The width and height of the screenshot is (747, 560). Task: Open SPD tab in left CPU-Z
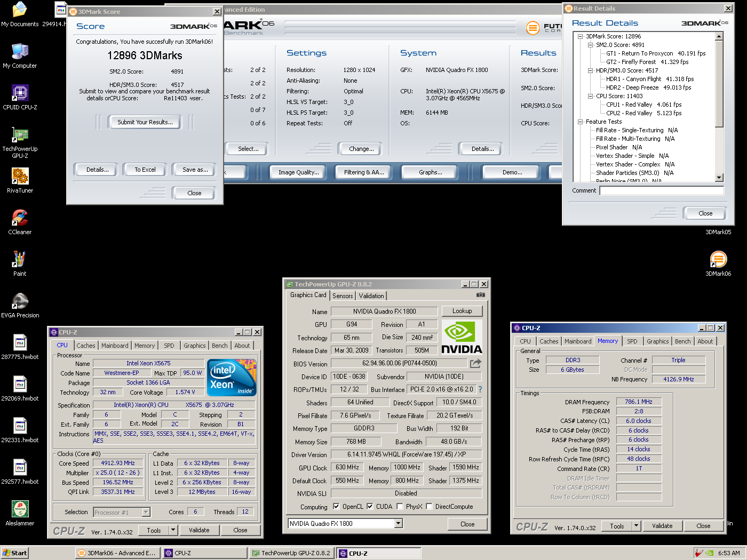coord(169,346)
